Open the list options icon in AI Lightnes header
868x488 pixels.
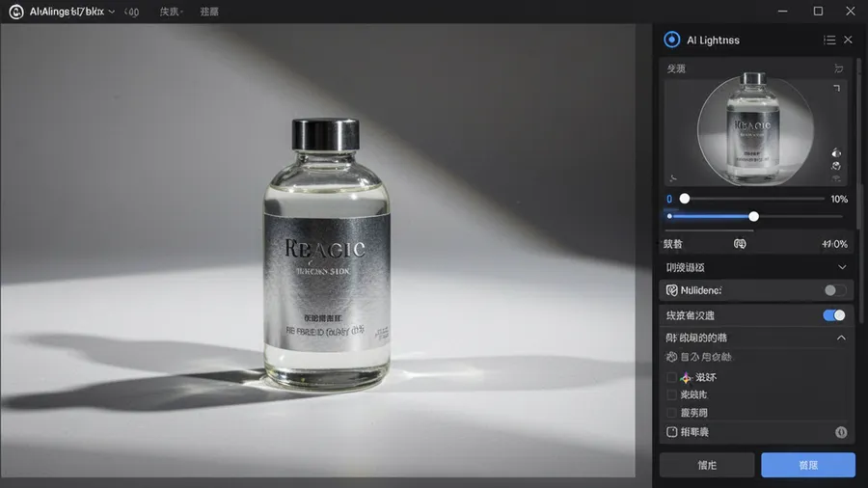[x=829, y=40]
